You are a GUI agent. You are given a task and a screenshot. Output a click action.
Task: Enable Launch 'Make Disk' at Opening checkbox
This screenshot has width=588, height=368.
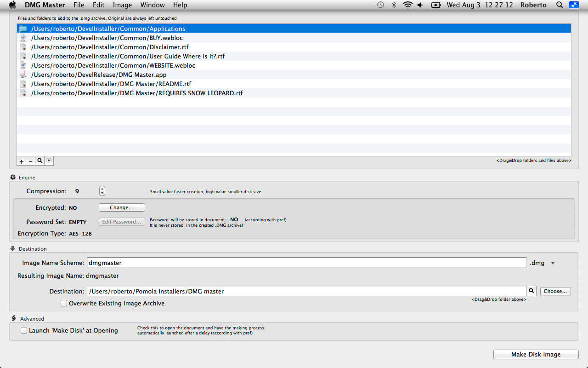[x=24, y=330]
